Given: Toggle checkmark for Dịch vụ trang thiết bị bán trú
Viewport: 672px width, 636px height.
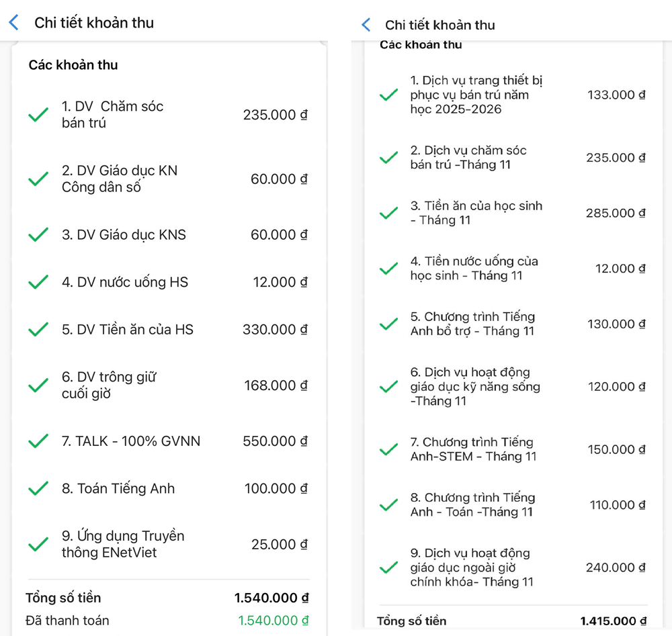Looking at the screenshot, I should point(388,95).
